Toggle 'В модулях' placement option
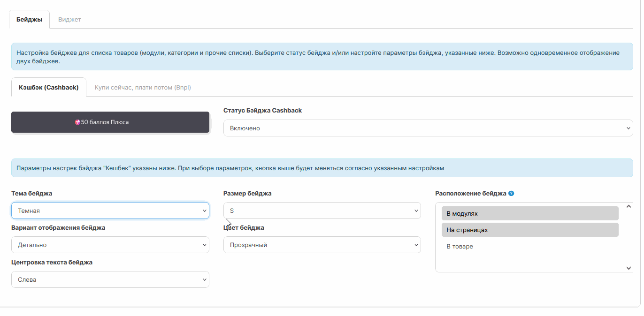Screen dimensions: 644x316 [x=529, y=213]
